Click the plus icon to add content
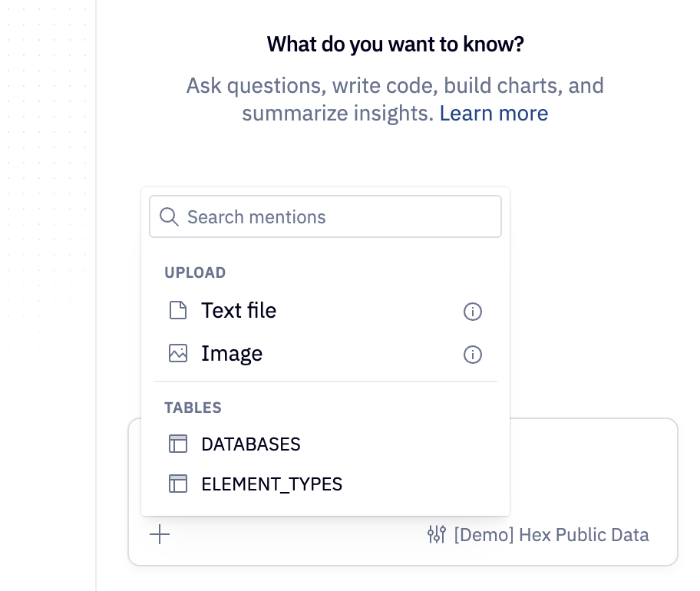This screenshot has height=591, width=700. [159, 534]
